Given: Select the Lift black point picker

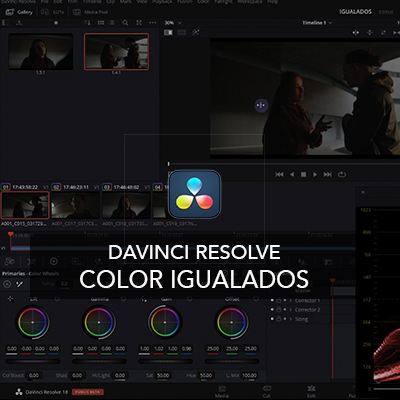Looking at the screenshot, I should click(x=10, y=299).
